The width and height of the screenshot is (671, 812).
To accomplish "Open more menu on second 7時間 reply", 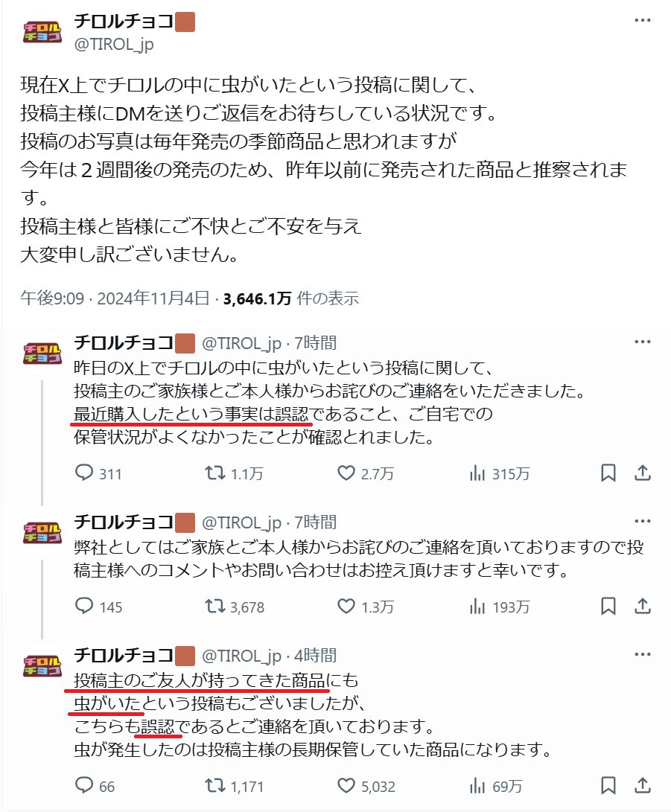I will point(642,522).
